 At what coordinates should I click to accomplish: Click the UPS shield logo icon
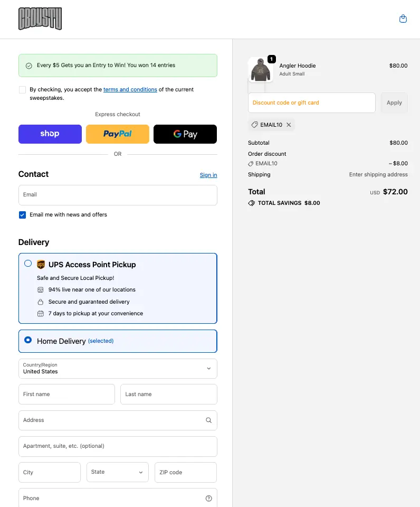coord(41,265)
